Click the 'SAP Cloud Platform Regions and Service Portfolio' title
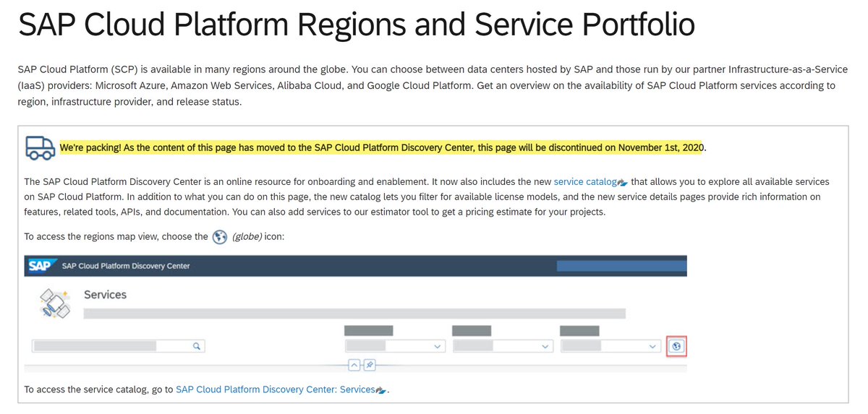Image resolution: width=868 pixels, height=414 pixels. [357, 25]
